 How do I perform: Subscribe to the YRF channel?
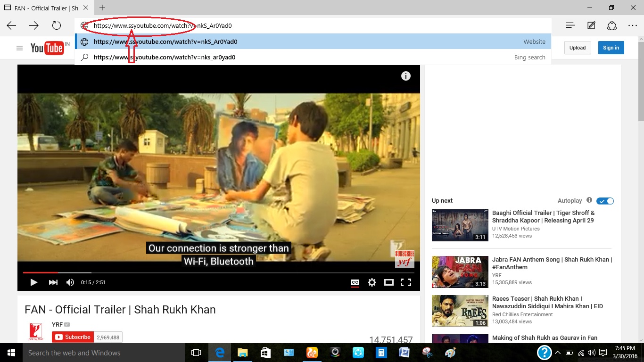(73, 337)
